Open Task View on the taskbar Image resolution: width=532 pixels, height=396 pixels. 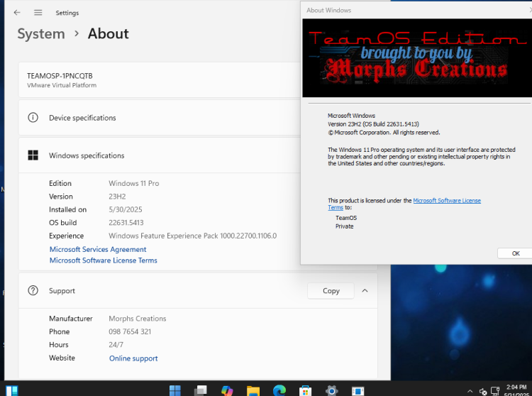(x=201, y=390)
